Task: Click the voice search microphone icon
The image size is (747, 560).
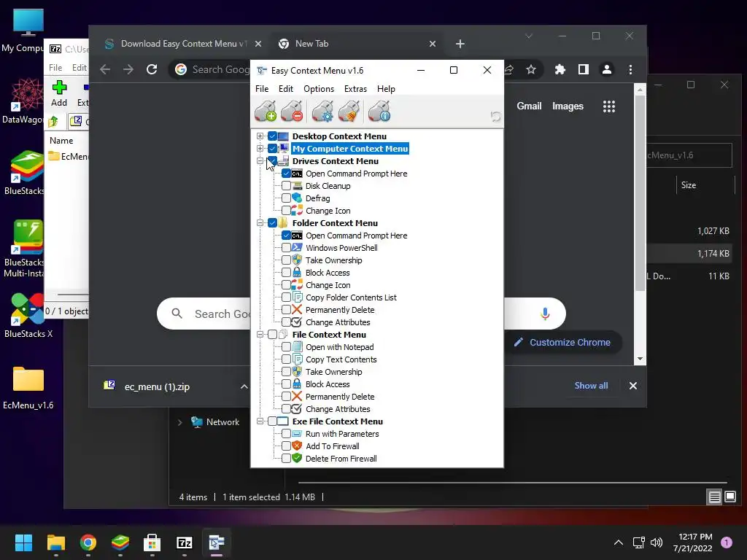Action: click(545, 314)
